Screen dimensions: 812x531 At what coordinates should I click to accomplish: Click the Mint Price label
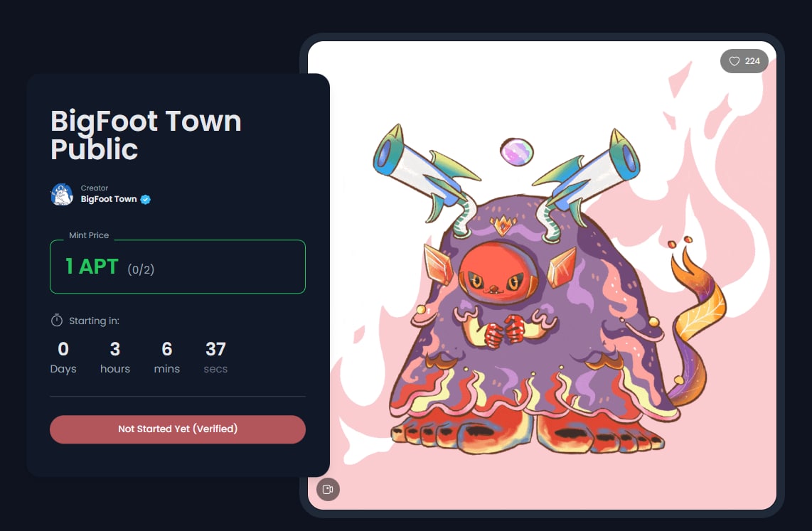tap(89, 235)
